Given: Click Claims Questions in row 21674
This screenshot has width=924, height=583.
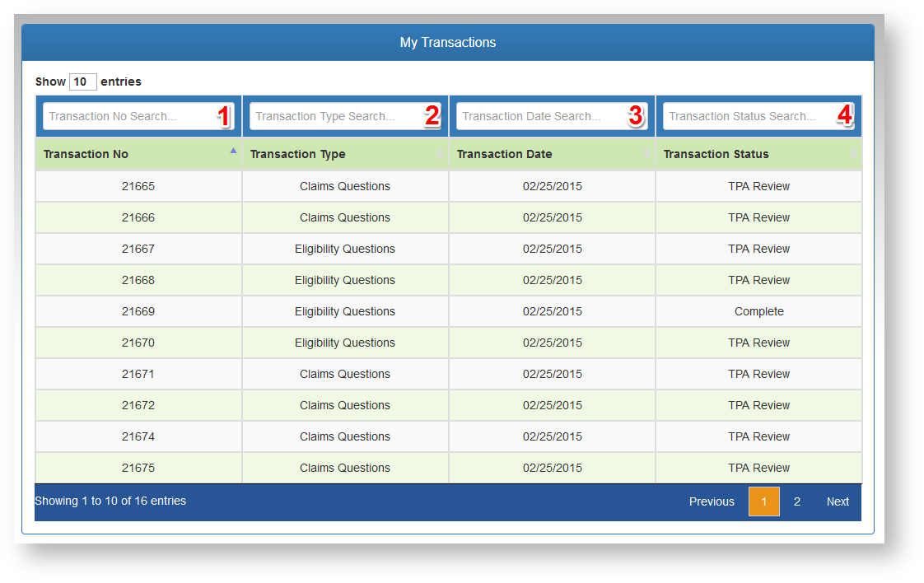Looking at the screenshot, I should [x=345, y=436].
